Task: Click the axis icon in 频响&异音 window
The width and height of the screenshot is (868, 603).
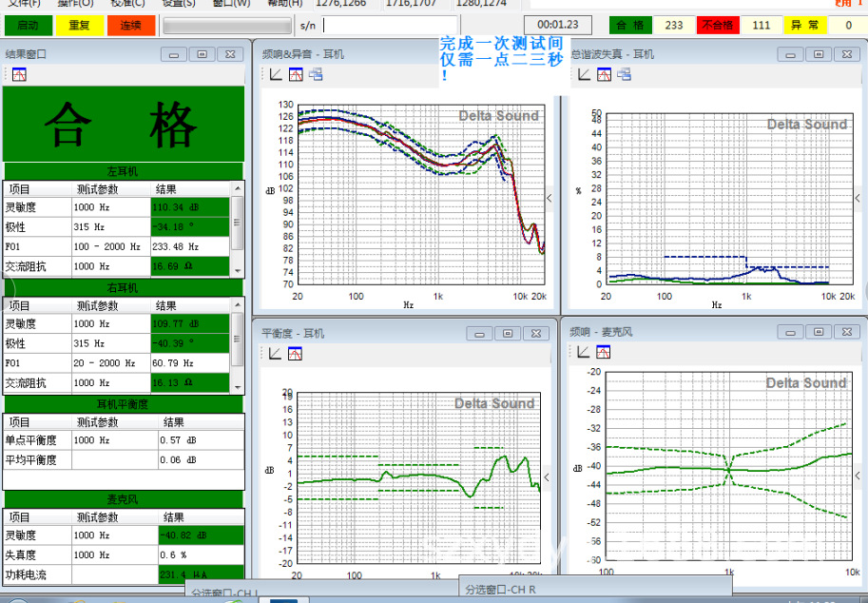Action: pos(276,74)
